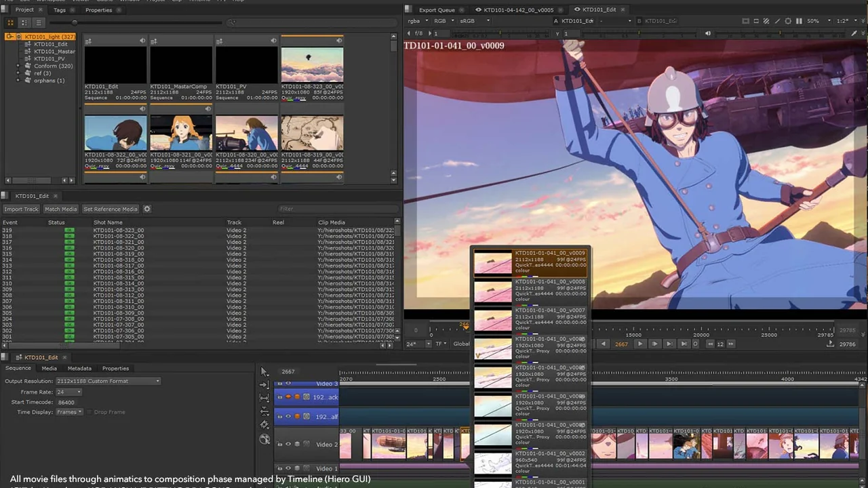
Task: Expand the Conform (320) bin
Action: (19, 66)
